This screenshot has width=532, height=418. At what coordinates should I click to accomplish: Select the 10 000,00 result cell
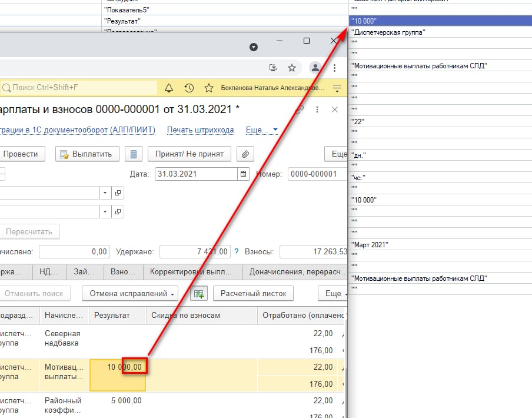pos(117,375)
